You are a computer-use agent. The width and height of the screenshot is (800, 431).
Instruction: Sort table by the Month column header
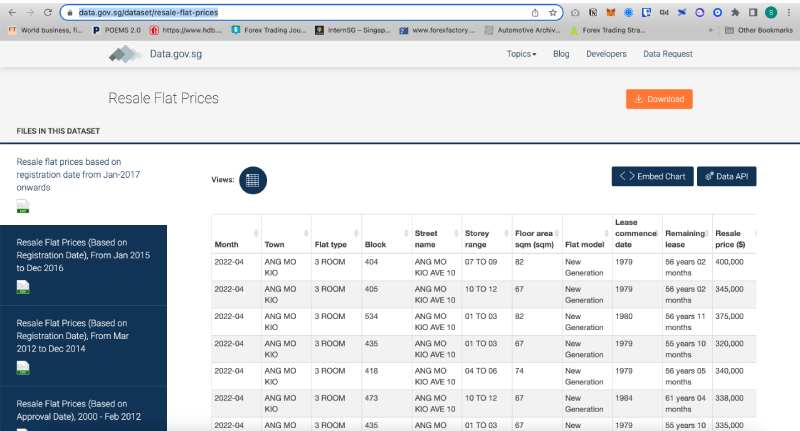point(227,244)
